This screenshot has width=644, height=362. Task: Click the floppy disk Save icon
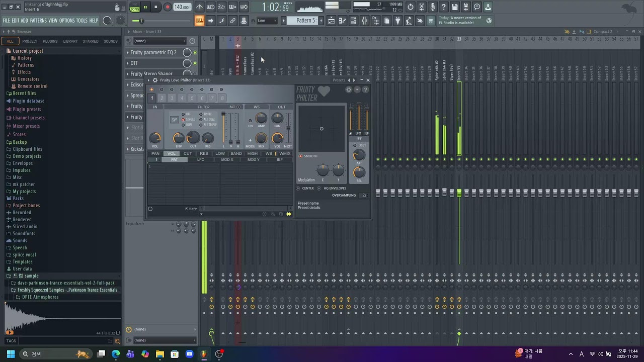[455, 7]
